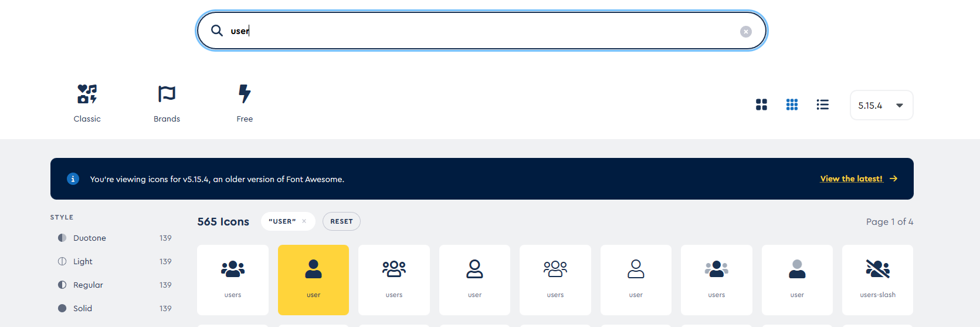Filter by the Brands flag icon

[x=167, y=103]
